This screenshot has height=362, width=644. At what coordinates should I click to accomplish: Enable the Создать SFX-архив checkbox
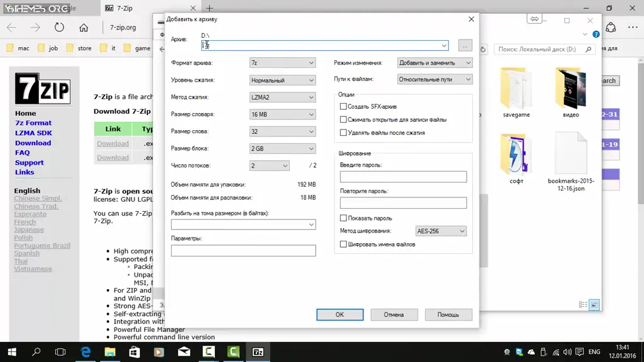(x=343, y=106)
